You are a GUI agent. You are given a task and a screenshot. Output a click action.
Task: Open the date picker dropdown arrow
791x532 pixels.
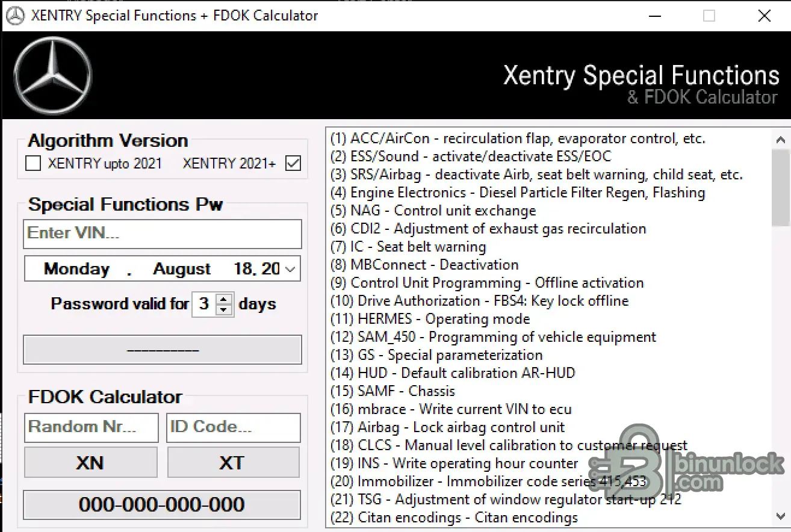point(291,269)
